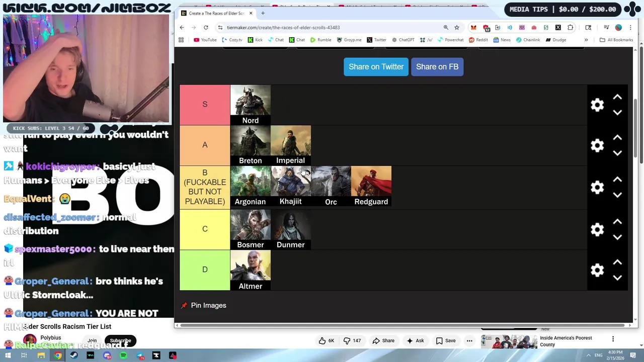Open the Reddit bookmark

[478, 40]
